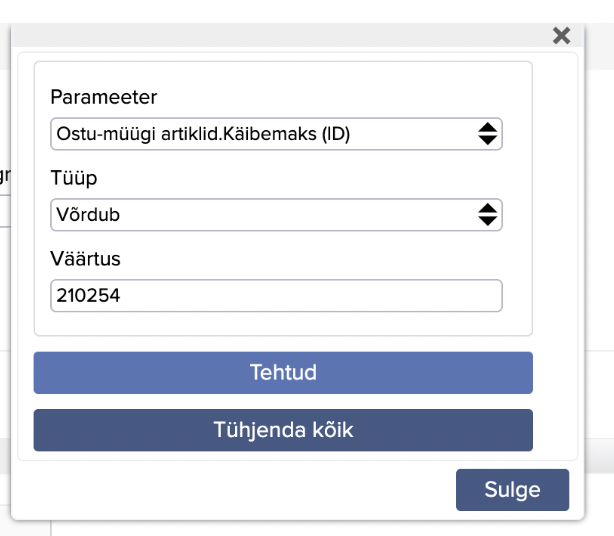Focus the Väärtus input field
Viewport: 614px width, 536px height.
tap(275, 296)
